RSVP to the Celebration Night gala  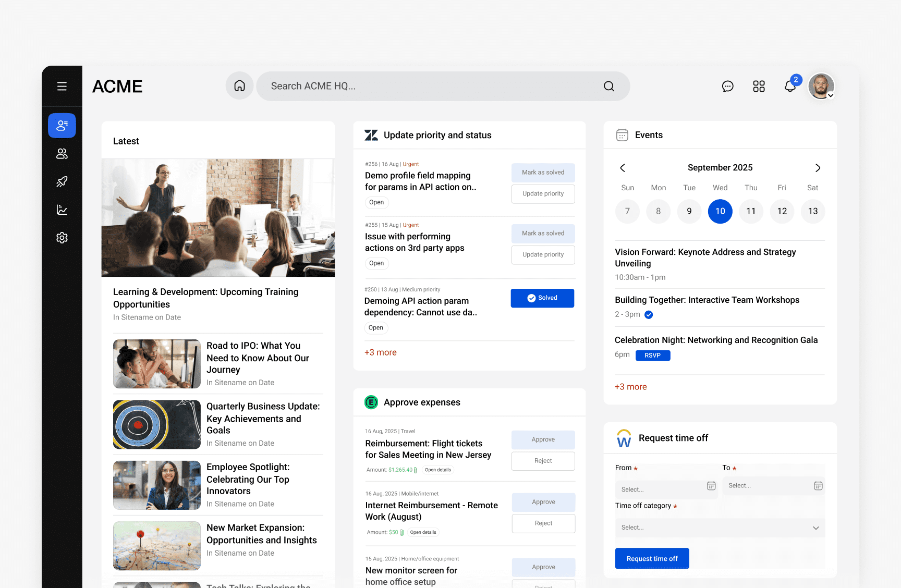tap(652, 356)
